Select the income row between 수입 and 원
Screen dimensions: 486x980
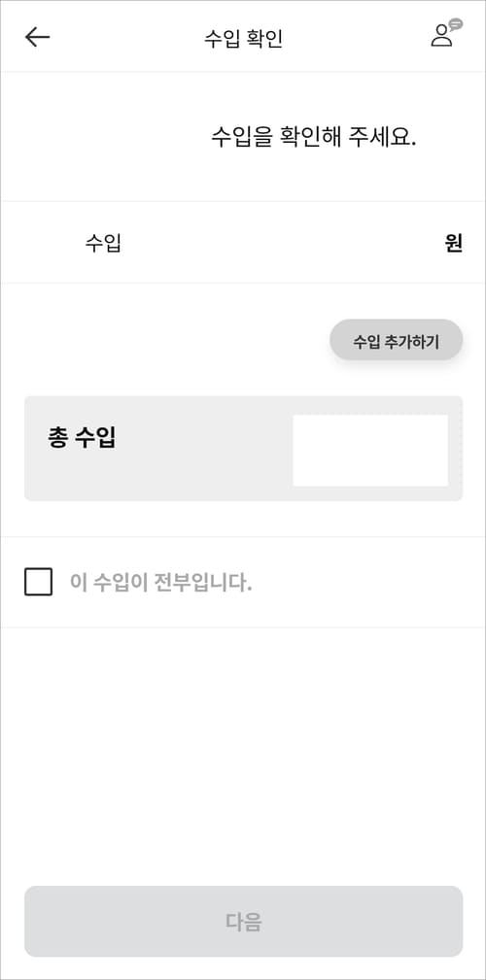tap(243, 243)
